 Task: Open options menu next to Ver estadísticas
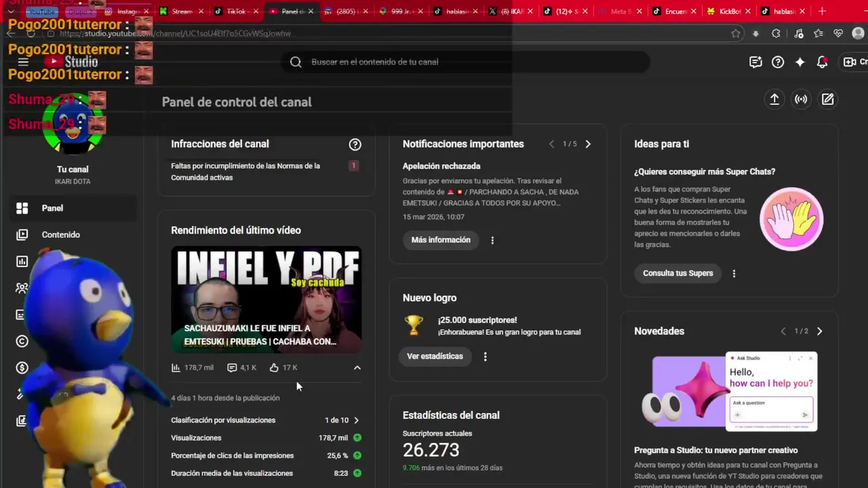click(485, 357)
